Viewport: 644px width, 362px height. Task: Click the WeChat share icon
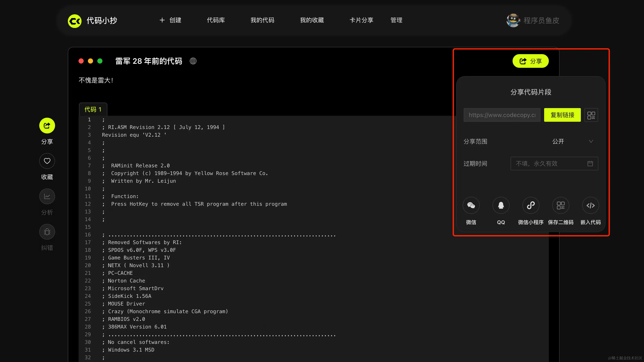click(471, 205)
